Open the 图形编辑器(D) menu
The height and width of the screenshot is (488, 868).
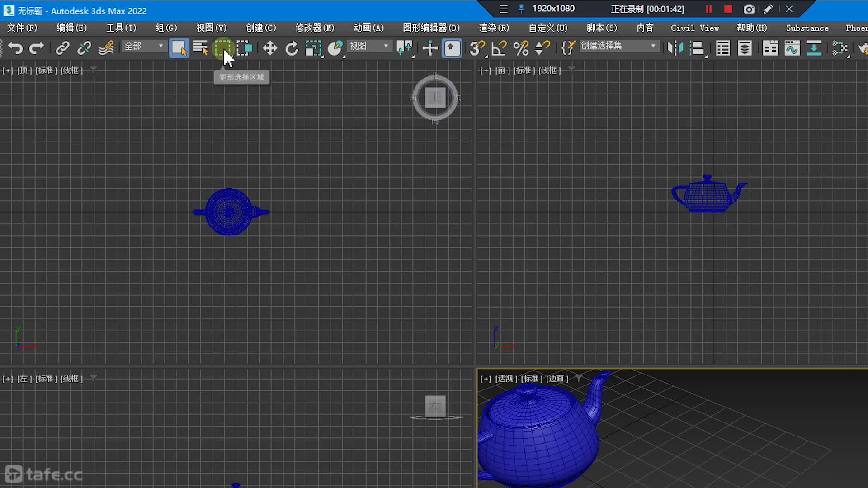click(x=431, y=28)
